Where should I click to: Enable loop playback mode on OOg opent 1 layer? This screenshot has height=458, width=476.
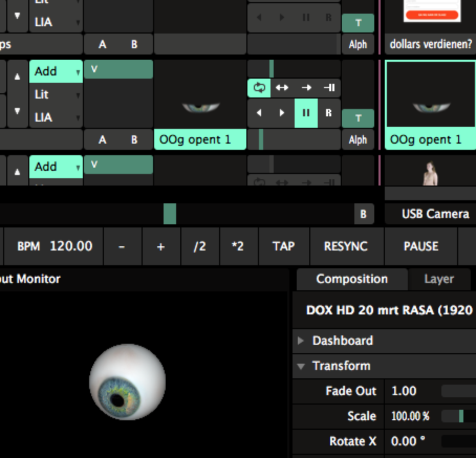(x=259, y=88)
